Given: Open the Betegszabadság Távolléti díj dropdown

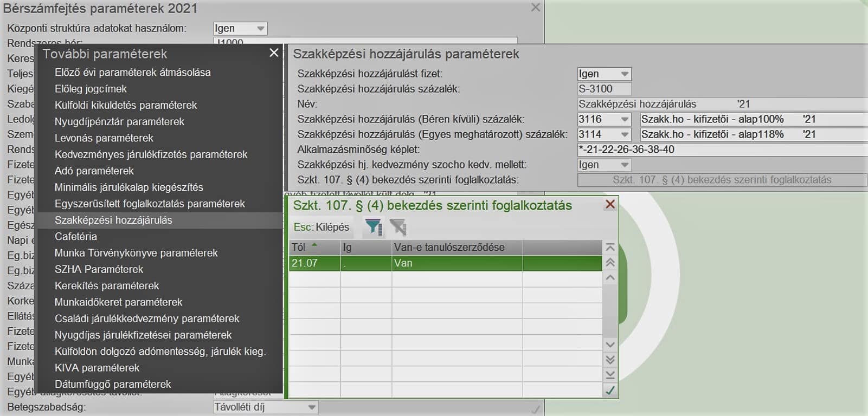Looking at the screenshot, I should pyautogui.click(x=311, y=407).
